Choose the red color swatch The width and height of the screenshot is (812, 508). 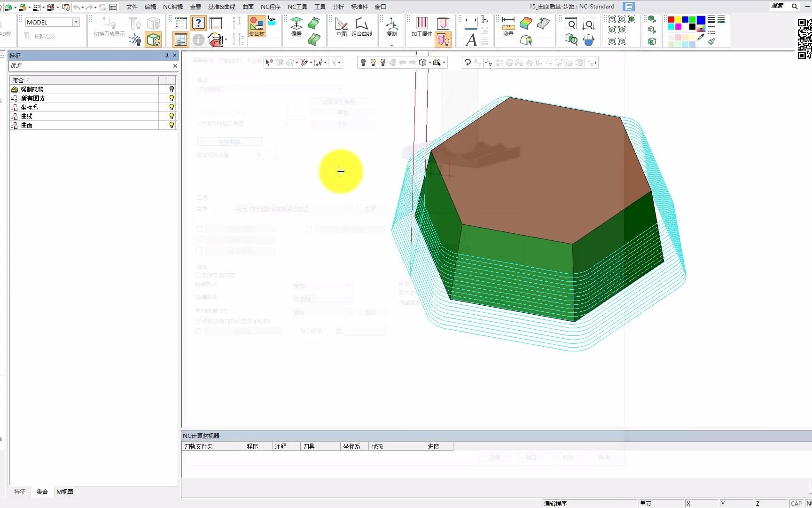point(671,20)
